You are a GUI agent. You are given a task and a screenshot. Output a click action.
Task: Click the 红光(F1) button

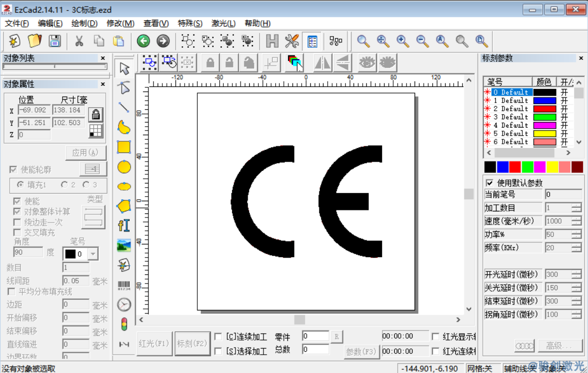point(154,344)
